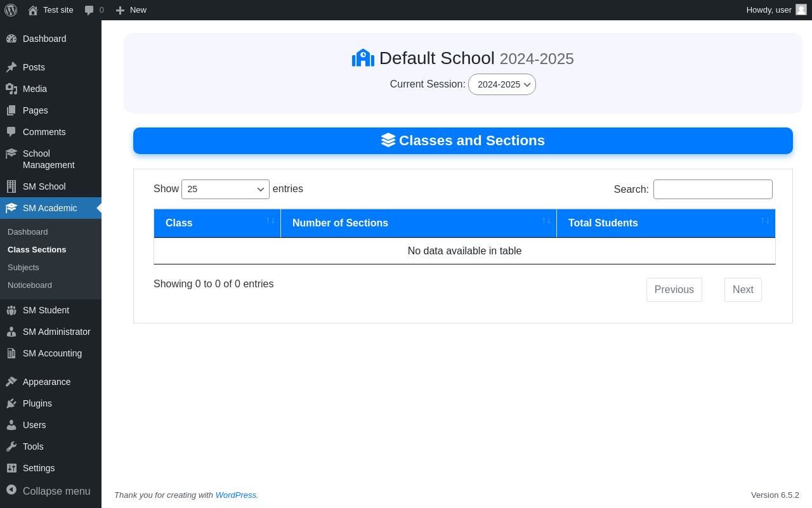The height and width of the screenshot is (508, 812).
Task: Follow the WordPress footer link
Action: [236, 495]
